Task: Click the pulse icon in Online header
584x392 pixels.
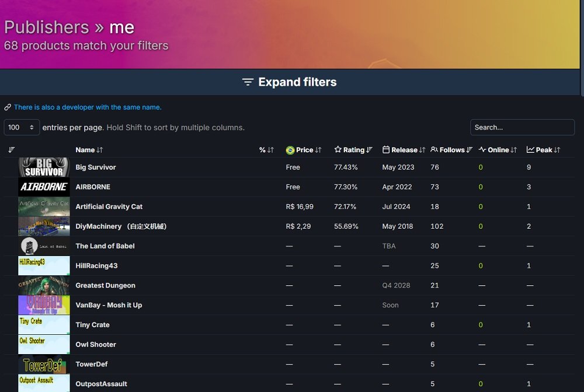Action: point(482,150)
